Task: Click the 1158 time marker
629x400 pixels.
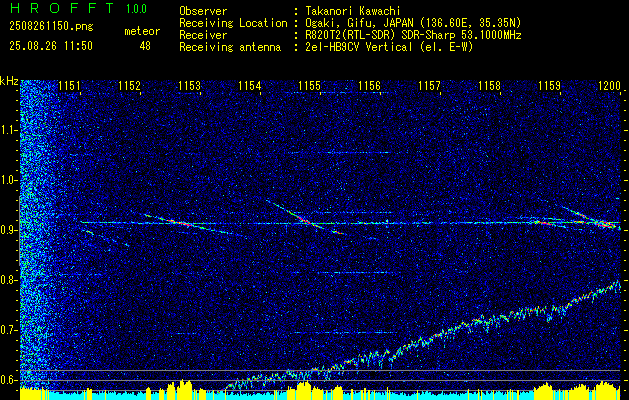Action: [489, 86]
